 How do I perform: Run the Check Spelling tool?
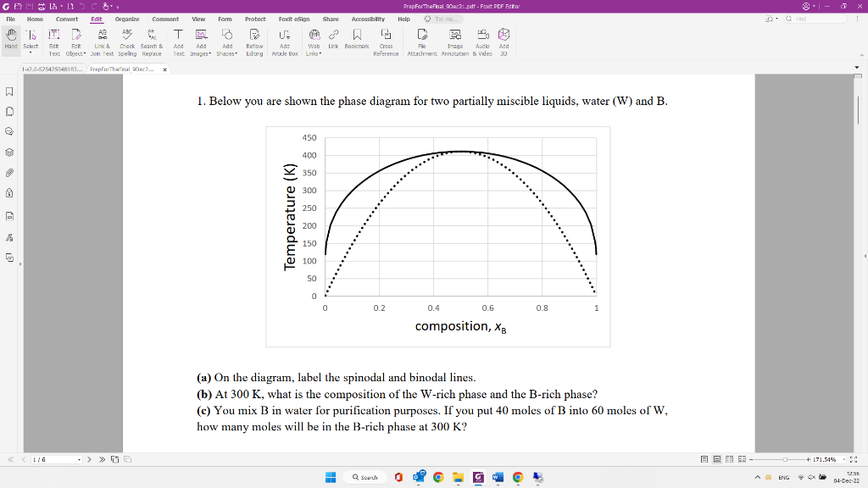point(127,42)
